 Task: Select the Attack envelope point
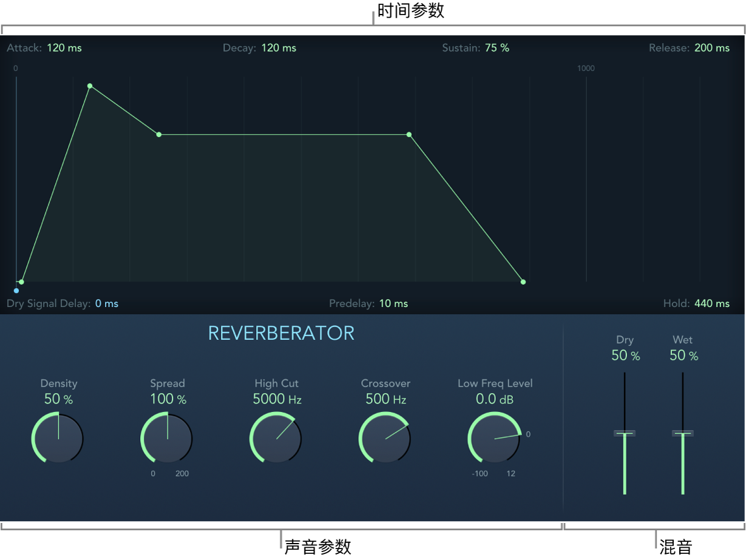(90, 86)
